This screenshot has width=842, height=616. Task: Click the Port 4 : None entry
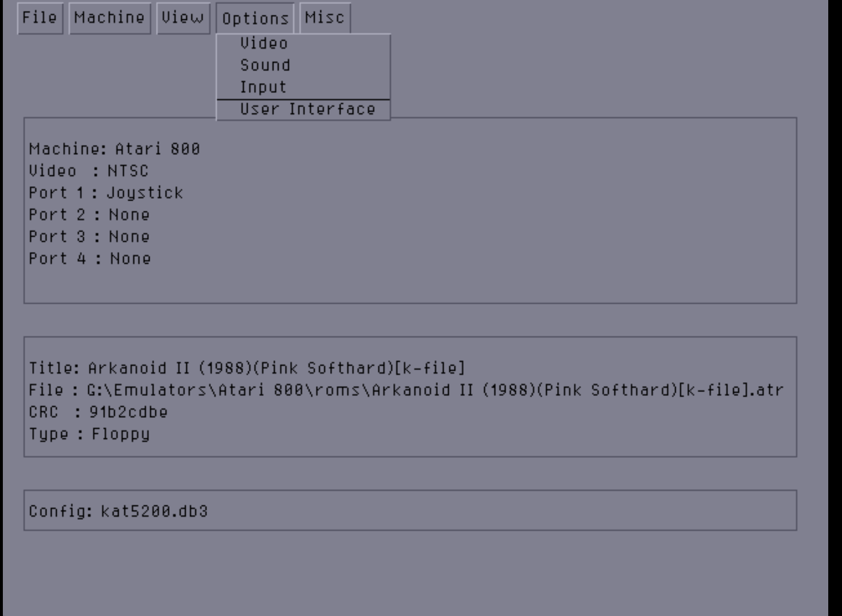pos(90,258)
